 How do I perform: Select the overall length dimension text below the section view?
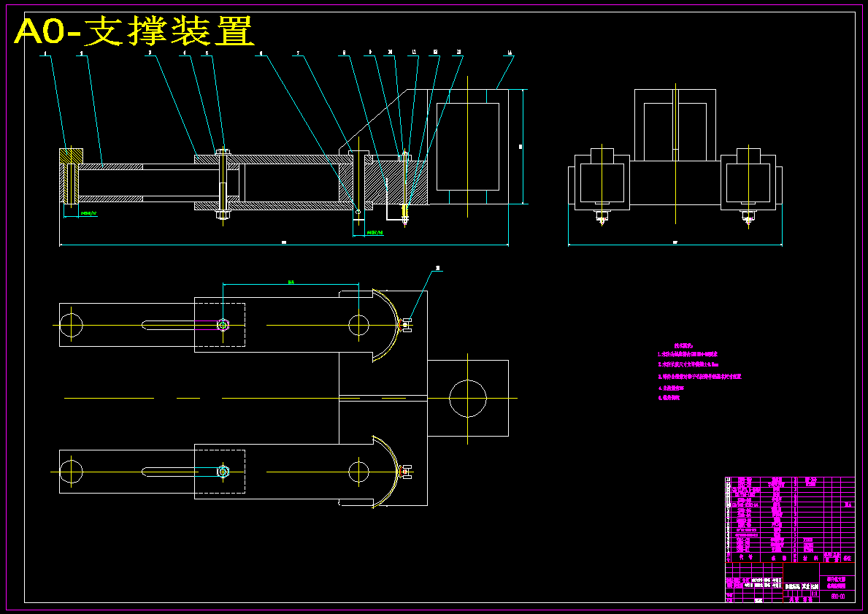coord(283,242)
